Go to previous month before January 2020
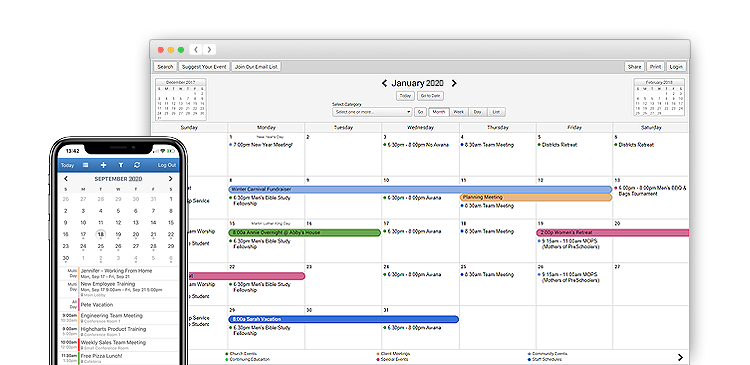750x365 pixels. [x=384, y=83]
